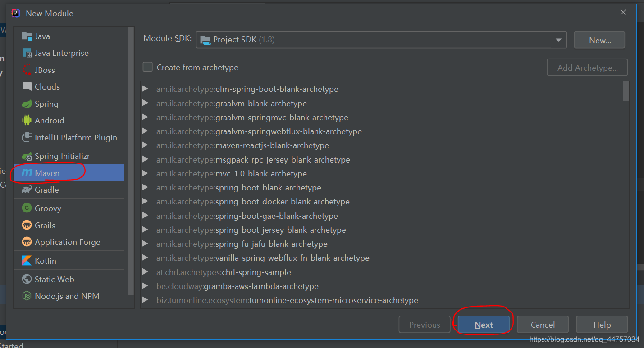Expand turnonline-ecosystem-microservice-archetype arrow
The width and height of the screenshot is (644, 348).
pyautogui.click(x=145, y=300)
